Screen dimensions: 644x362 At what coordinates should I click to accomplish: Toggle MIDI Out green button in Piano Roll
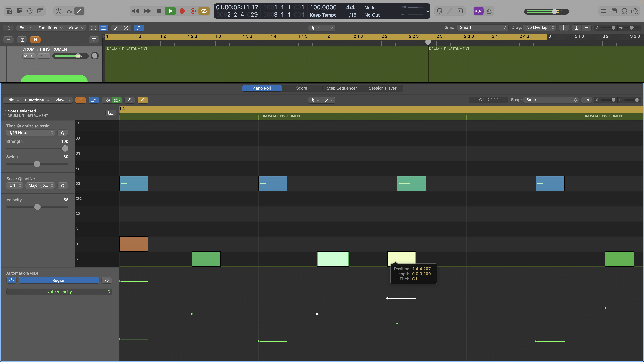[x=117, y=100]
